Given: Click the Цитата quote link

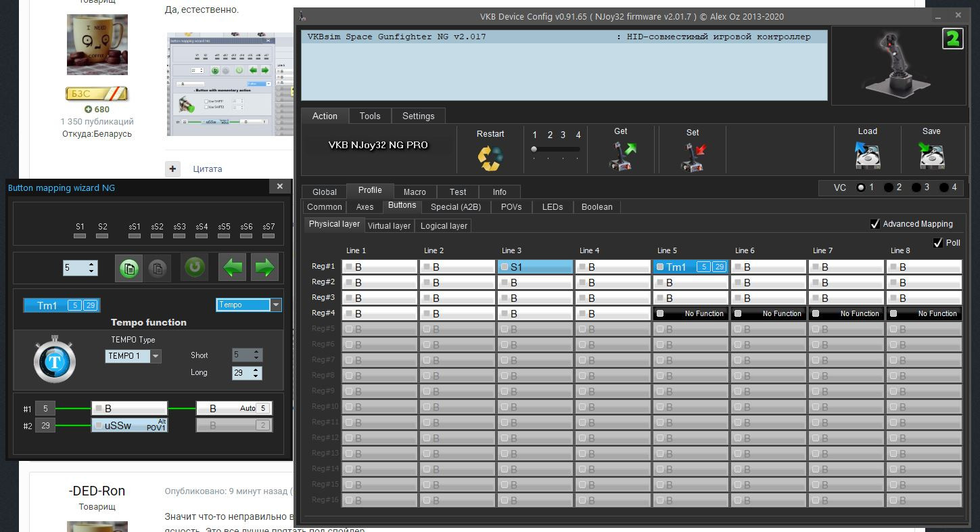Looking at the screenshot, I should coord(207,169).
